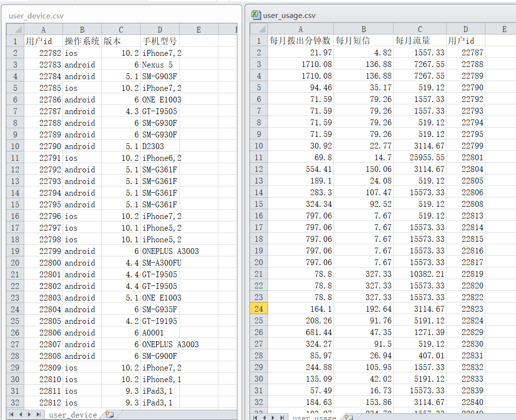516x420 pixels.
Task: Go to previous sheet in user_device window
Action: 21,415
